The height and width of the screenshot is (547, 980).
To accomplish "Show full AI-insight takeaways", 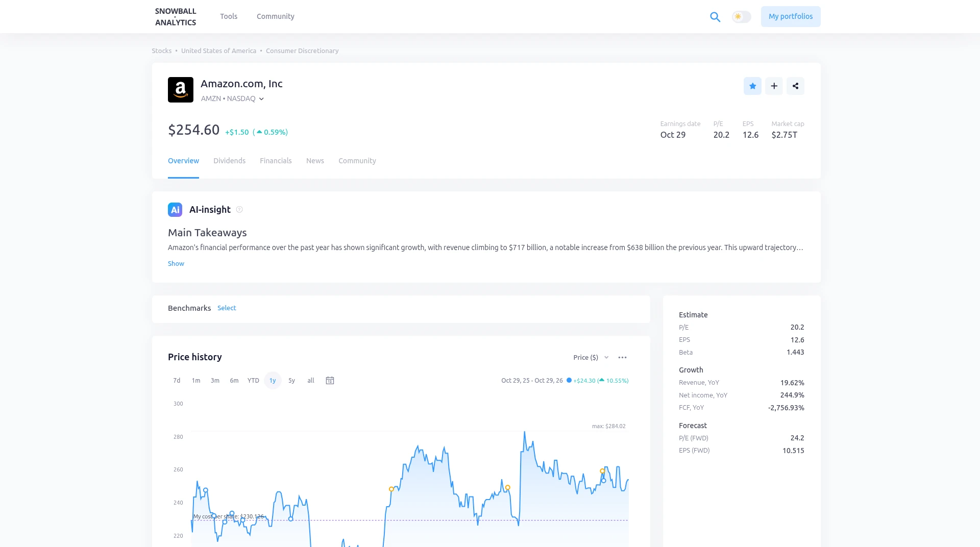I will coord(176,264).
